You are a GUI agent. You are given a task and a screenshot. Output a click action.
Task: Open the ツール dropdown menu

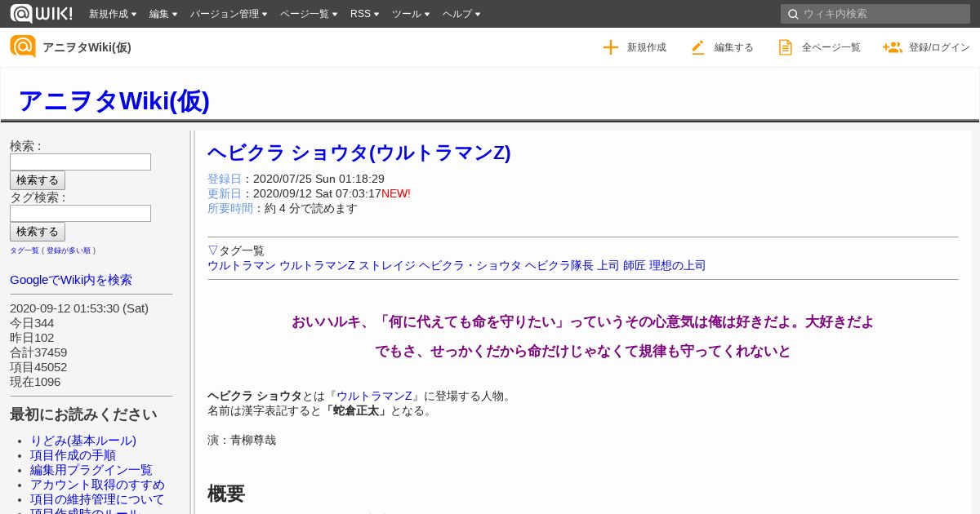click(x=411, y=14)
